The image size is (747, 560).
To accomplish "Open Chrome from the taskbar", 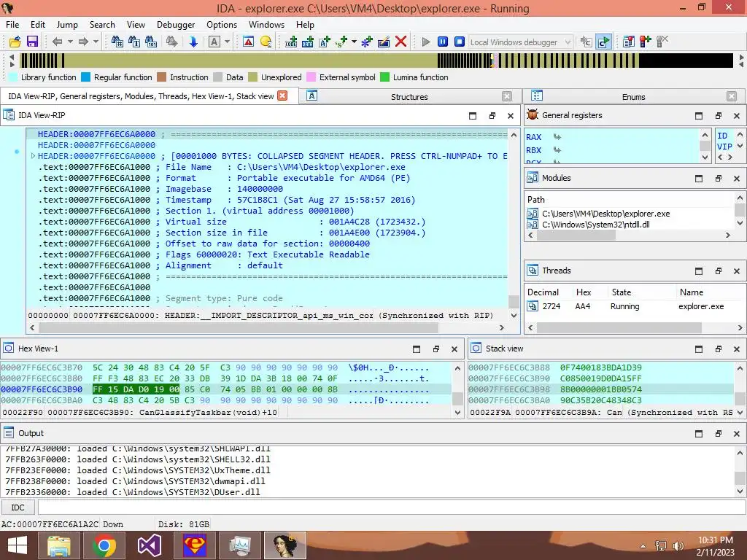I will (x=104, y=545).
